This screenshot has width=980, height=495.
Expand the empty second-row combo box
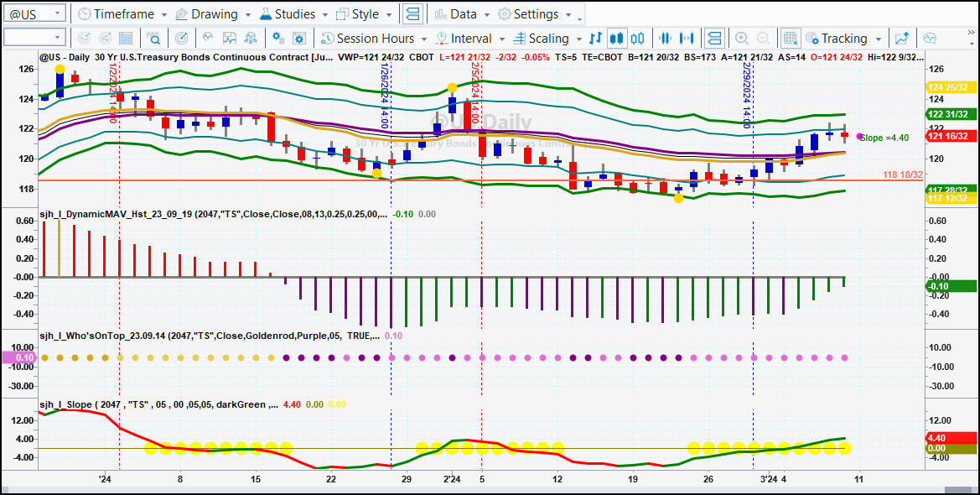point(58,38)
